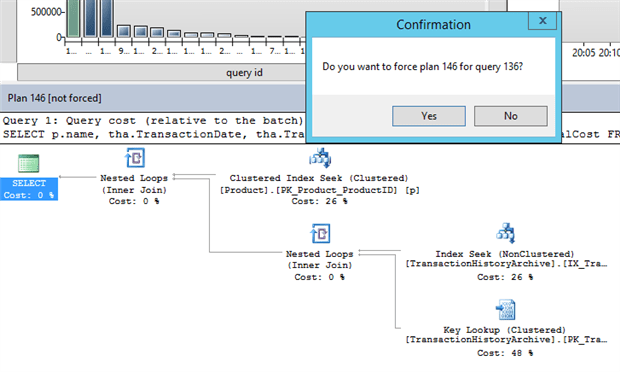
Task: Select the Index Seek NonClustered operator icon
Action: (x=506, y=233)
